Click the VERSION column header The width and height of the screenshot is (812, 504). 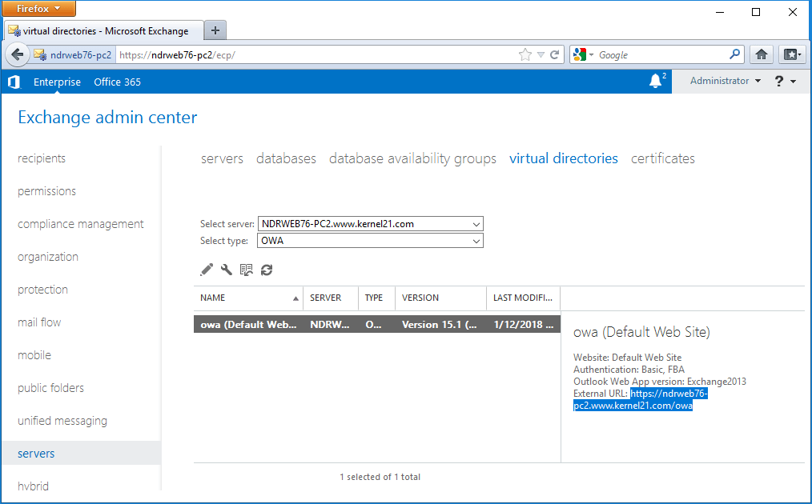440,298
